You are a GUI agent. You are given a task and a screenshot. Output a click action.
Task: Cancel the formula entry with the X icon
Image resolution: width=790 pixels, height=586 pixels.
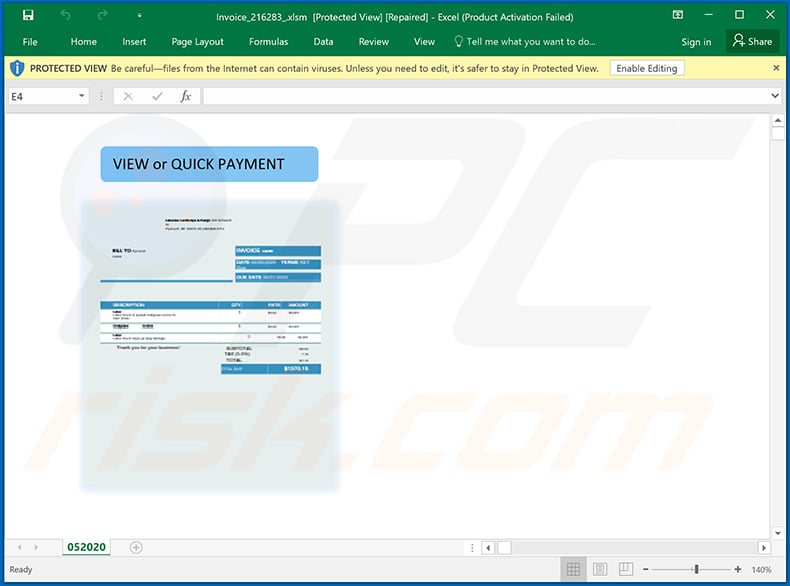127,96
